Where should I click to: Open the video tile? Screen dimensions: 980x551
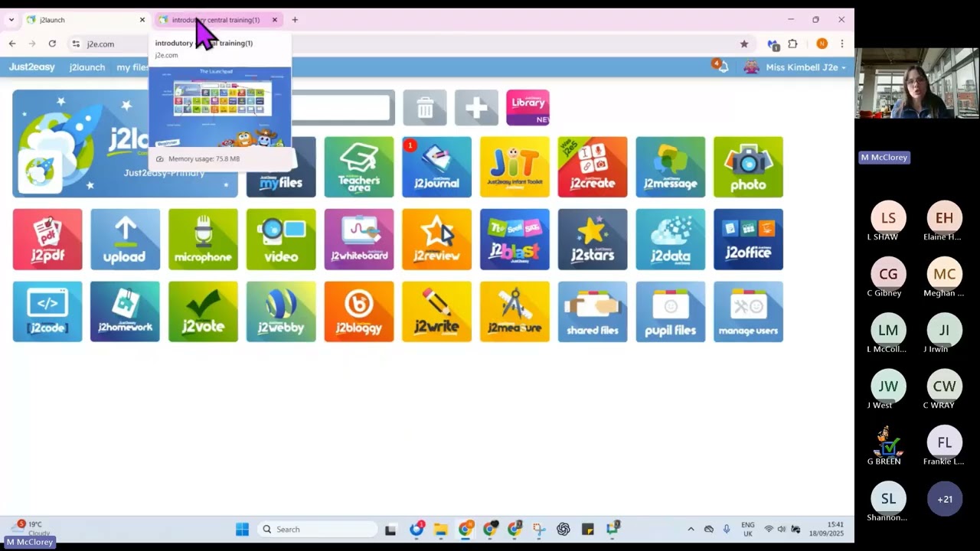coord(281,240)
